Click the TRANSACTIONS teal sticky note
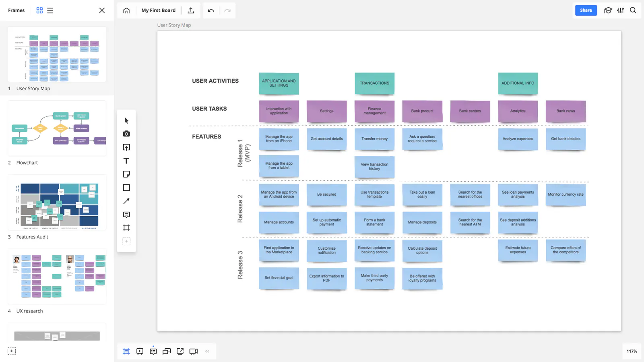Viewport: 644px width, 362px height. pyautogui.click(x=374, y=83)
